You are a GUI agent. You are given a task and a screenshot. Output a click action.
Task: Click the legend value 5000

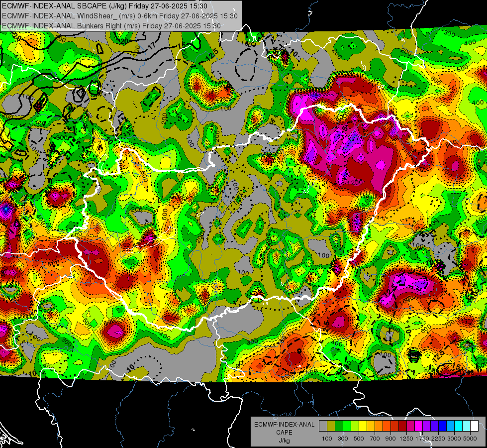pos(470,439)
